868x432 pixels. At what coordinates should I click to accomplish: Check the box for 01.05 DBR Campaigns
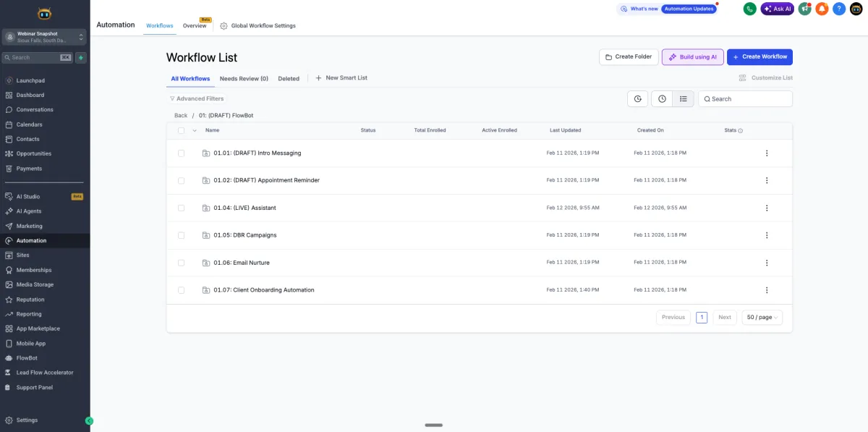click(x=181, y=235)
